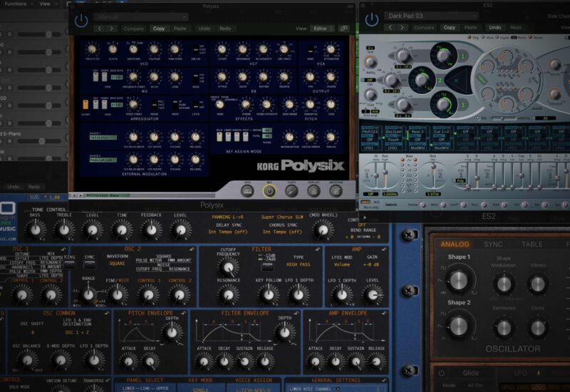Turn off the Polysix plugin power button
The height and width of the screenshot is (392, 570).
pos(81,21)
